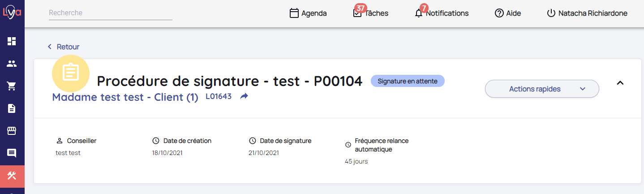The image size is (644, 194).
Task: Open the contacts people icon in sidebar
Action: click(12, 64)
